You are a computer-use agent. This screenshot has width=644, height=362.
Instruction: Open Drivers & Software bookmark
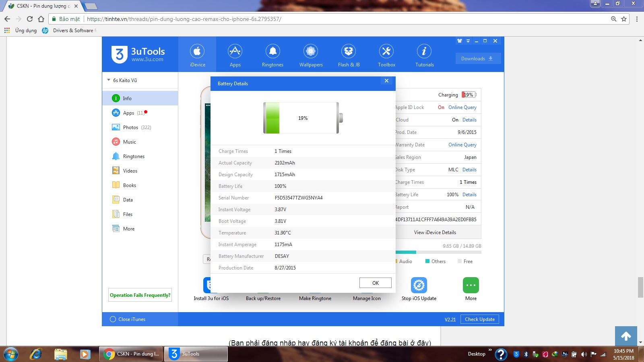pos(70,31)
